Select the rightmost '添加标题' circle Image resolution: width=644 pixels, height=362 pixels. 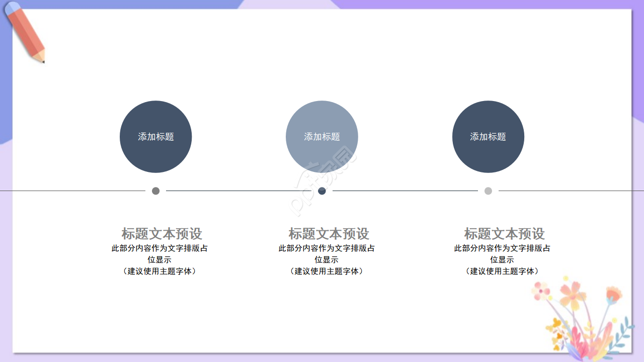[488, 137]
